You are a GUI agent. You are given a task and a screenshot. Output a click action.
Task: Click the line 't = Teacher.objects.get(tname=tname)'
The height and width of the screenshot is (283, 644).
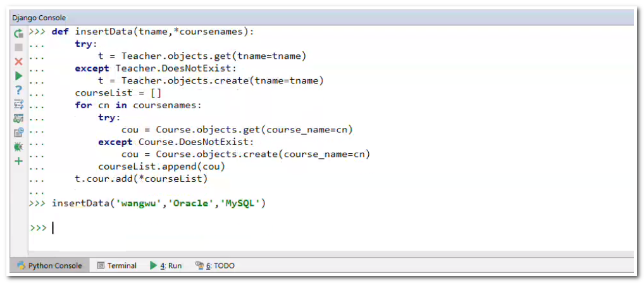coord(202,56)
